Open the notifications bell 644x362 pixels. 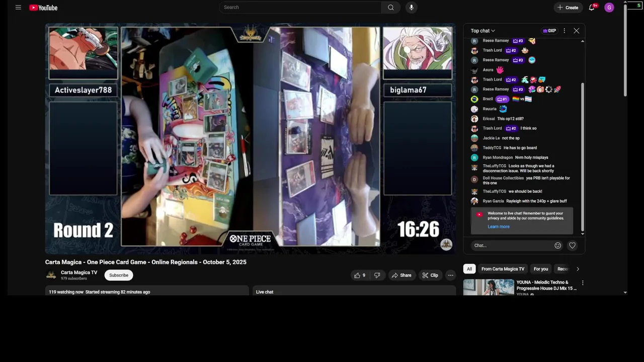point(592,8)
